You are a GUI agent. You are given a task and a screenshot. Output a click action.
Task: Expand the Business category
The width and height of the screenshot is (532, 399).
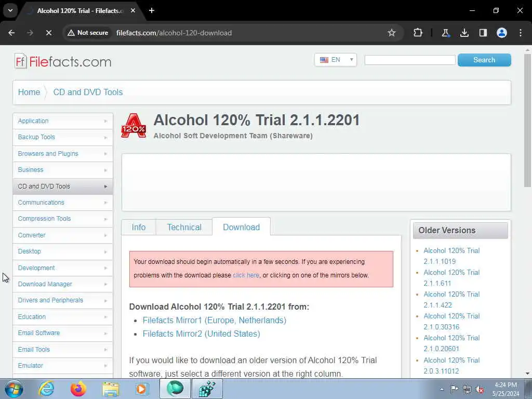63,170
